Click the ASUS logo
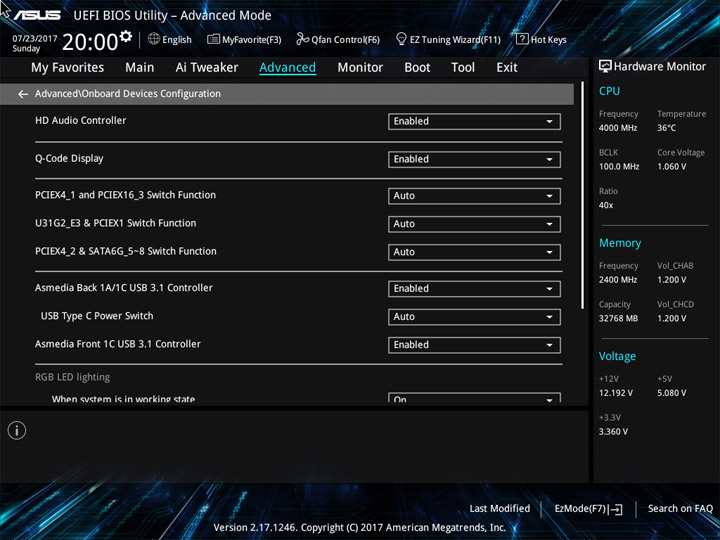The height and width of the screenshot is (540, 720). pos(37,15)
